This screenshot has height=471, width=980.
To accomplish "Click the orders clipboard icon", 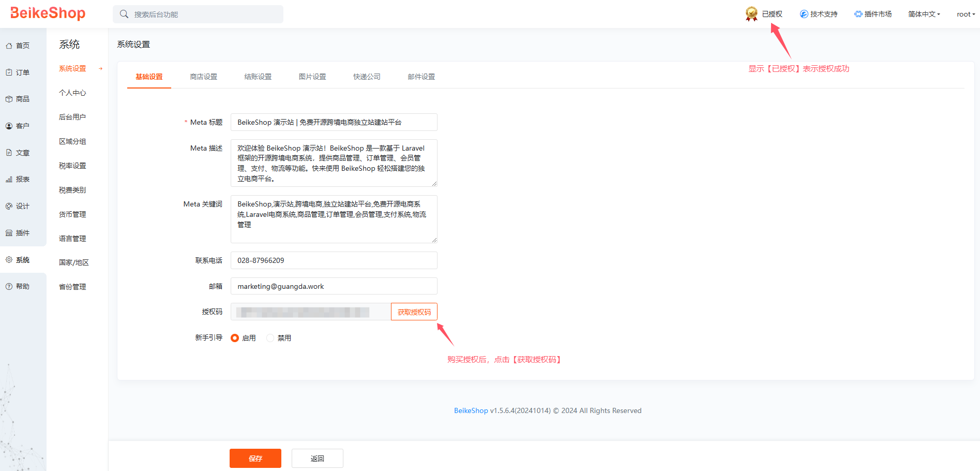I will click(x=9, y=72).
